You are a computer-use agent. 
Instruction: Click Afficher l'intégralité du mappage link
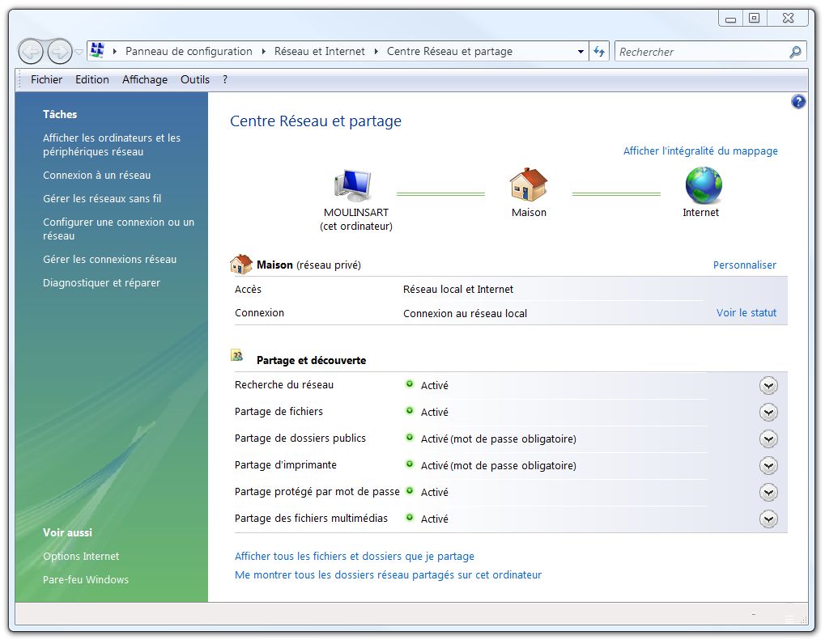pos(700,151)
